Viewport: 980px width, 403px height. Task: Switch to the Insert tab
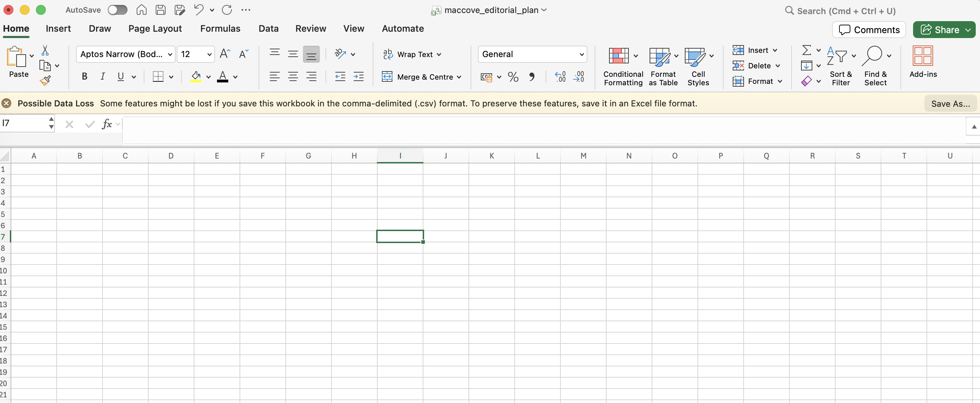coord(58,29)
